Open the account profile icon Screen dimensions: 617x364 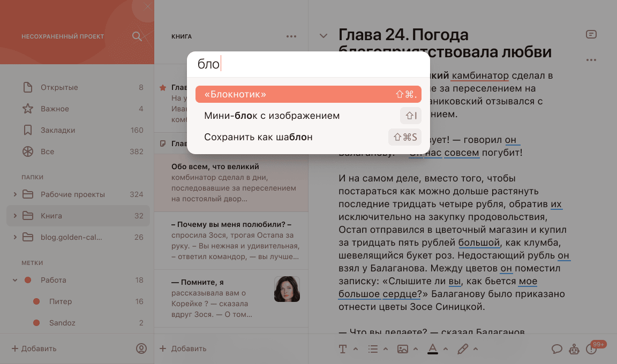click(141, 348)
